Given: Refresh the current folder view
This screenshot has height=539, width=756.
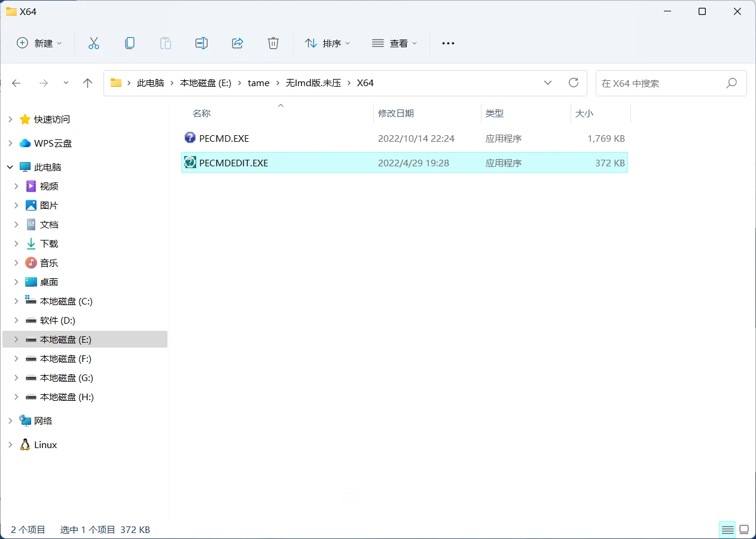Looking at the screenshot, I should [574, 83].
